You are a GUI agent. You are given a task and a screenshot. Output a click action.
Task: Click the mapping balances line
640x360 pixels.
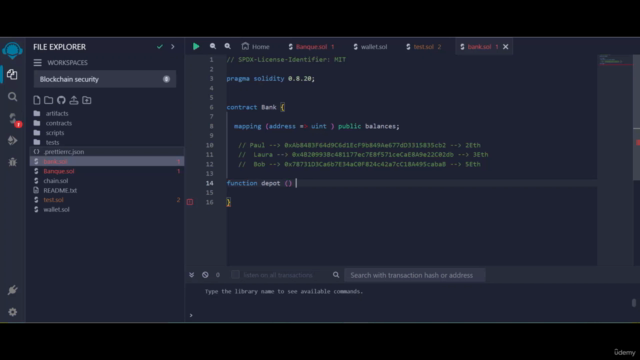(317, 127)
